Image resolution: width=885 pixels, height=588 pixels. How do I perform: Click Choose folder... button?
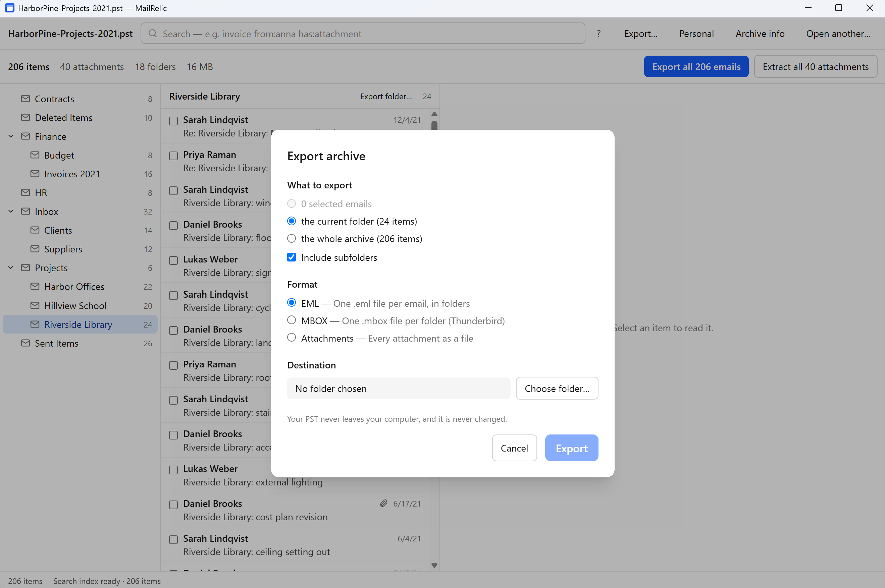coord(557,388)
